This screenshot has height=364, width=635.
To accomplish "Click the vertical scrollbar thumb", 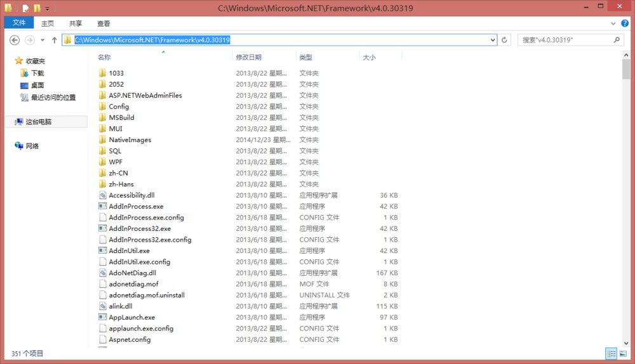I will [x=626, y=70].
